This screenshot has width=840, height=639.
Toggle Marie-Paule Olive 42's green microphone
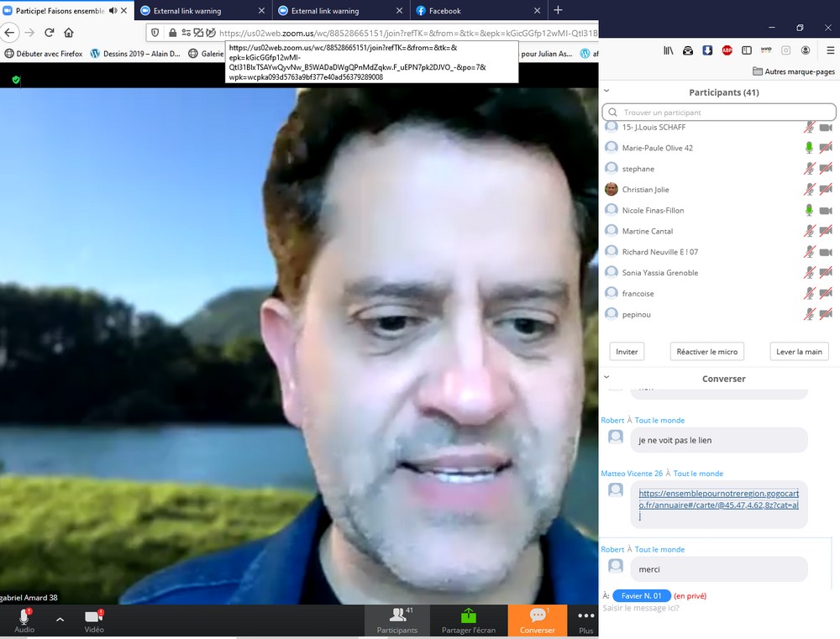pos(809,148)
